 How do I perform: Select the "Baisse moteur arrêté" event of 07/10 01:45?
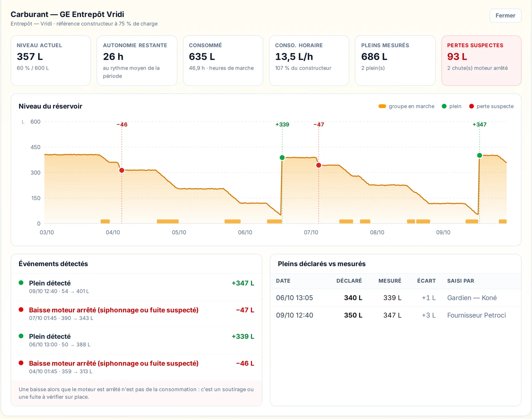[x=136, y=314]
